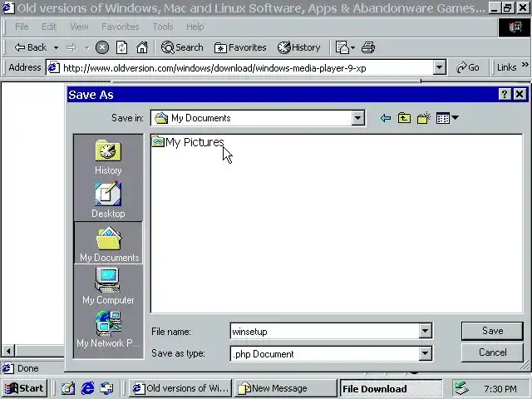Expand the Links toolbar chevron

pyautogui.click(x=525, y=64)
